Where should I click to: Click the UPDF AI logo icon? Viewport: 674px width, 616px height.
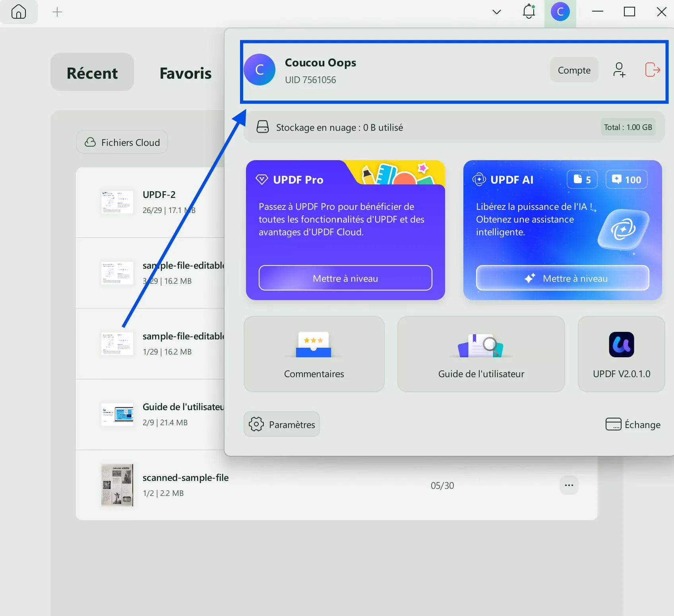coord(479,180)
